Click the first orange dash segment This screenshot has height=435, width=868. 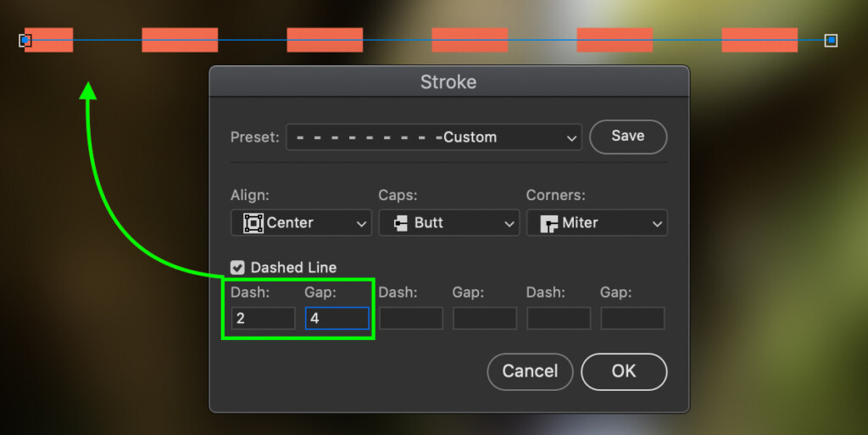(48, 40)
